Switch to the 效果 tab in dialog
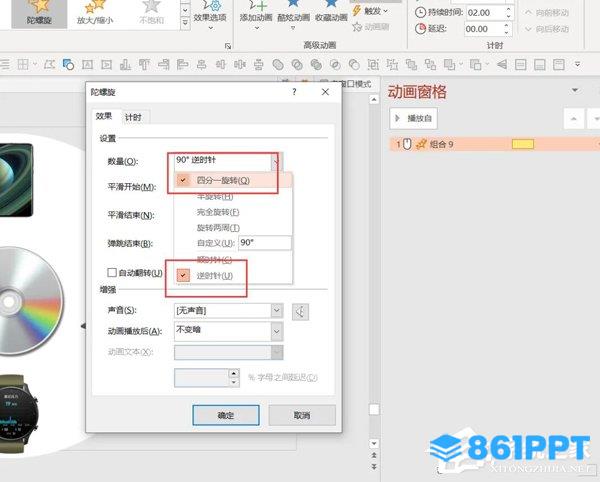This screenshot has width=600, height=482. point(104,116)
